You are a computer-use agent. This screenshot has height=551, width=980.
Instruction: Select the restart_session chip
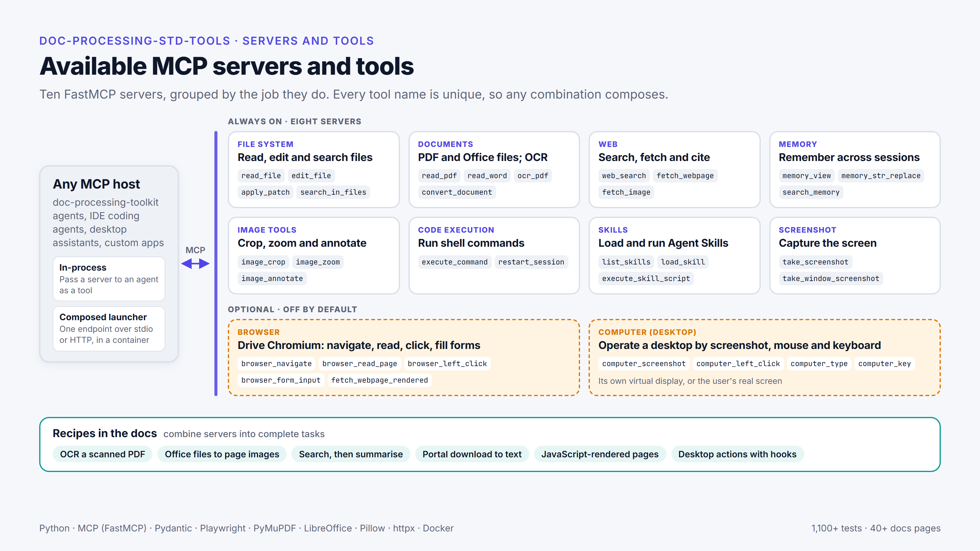coord(531,262)
